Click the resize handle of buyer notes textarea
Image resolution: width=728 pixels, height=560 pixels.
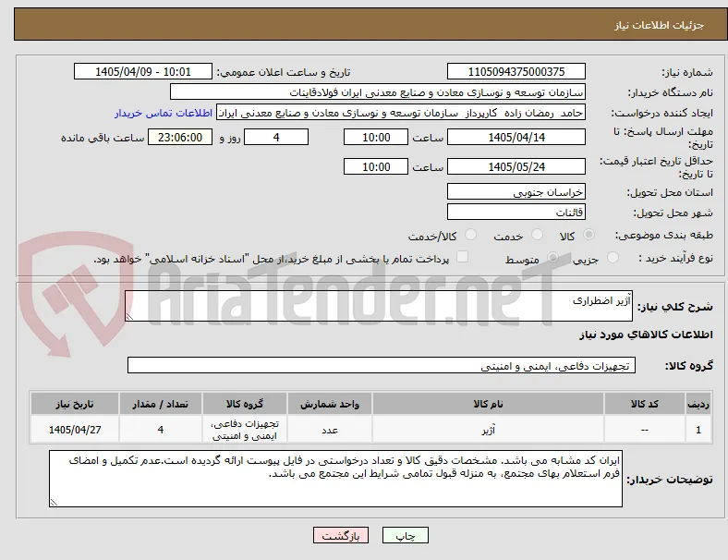tap(54, 502)
